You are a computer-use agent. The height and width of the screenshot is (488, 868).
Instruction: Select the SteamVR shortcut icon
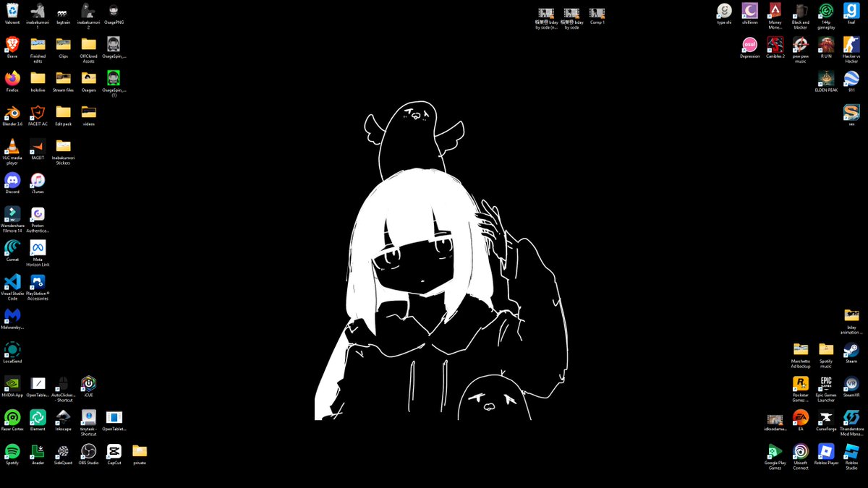[851, 383]
